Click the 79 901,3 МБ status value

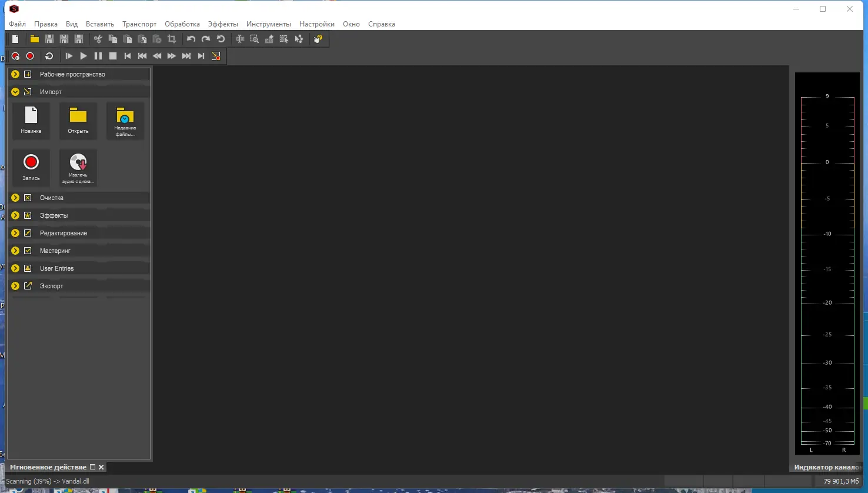pyautogui.click(x=841, y=481)
